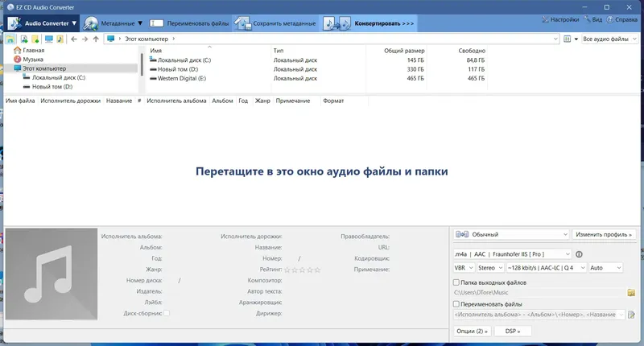Click the Конвертировать music notes icon
The image size is (644, 346).
coord(336,23)
